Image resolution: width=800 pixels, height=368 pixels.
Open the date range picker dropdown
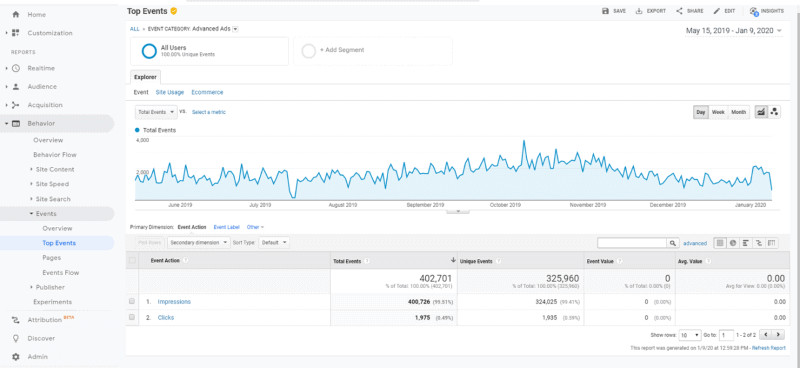click(734, 31)
